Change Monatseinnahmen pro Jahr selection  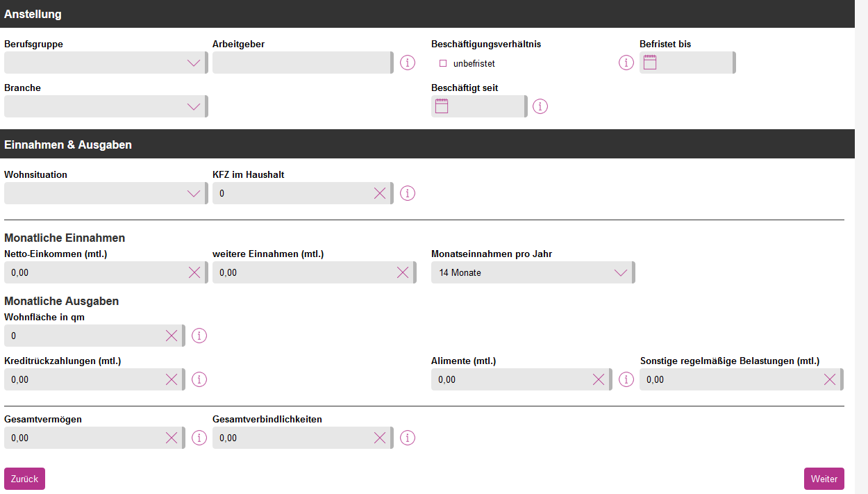tap(532, 272)
